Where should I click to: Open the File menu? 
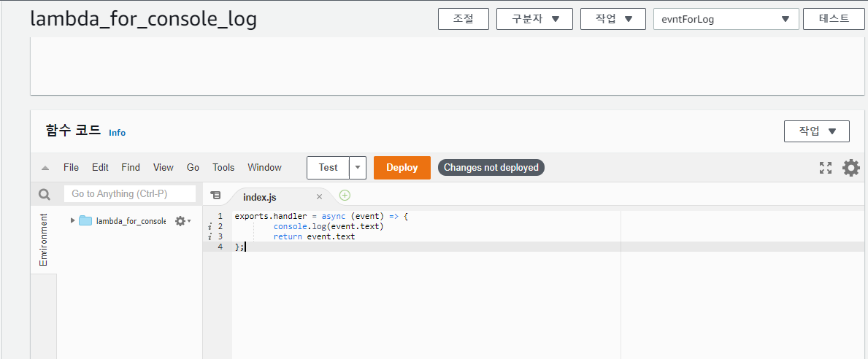point(71,167)
